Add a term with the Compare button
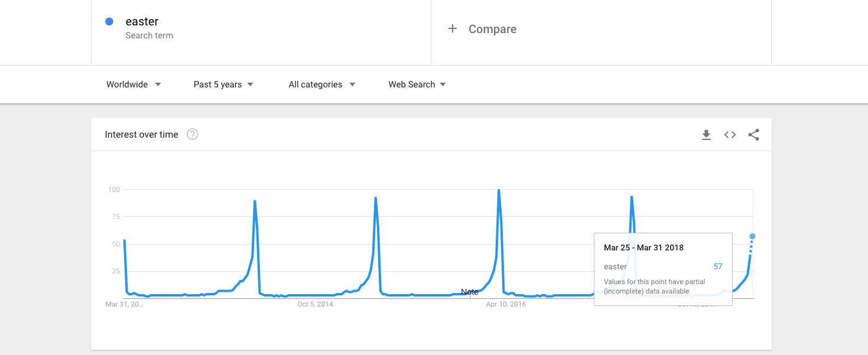Image resolution: width=868 pixels, height=355 pixels. (x=492, y=29)
